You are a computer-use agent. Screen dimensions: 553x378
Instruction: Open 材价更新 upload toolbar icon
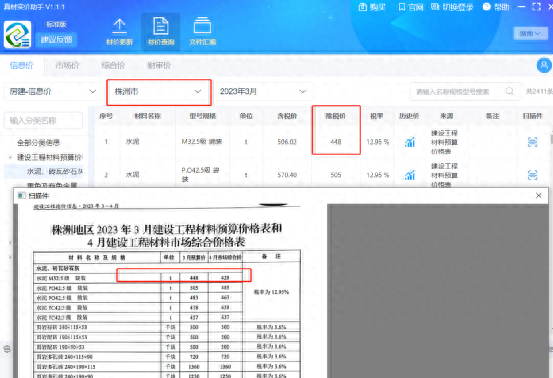tap(119, 32)
